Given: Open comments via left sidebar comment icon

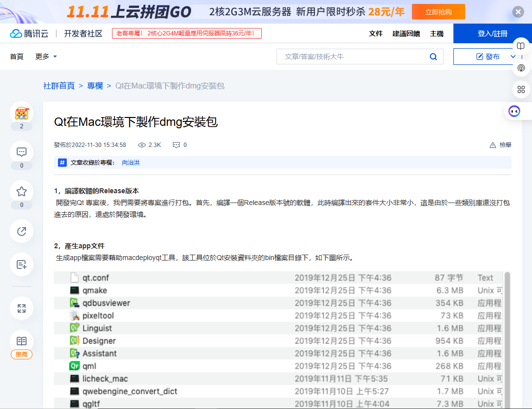Looking at the screenshot, I should (x=22, y=152).
